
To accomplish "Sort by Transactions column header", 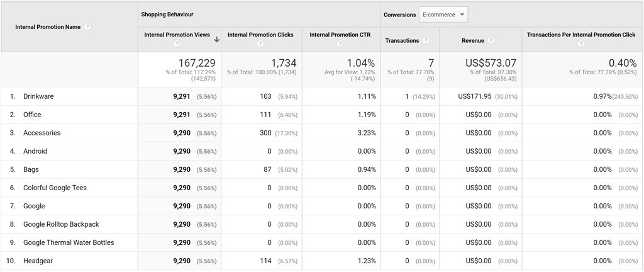I will [x=402, y=41].
